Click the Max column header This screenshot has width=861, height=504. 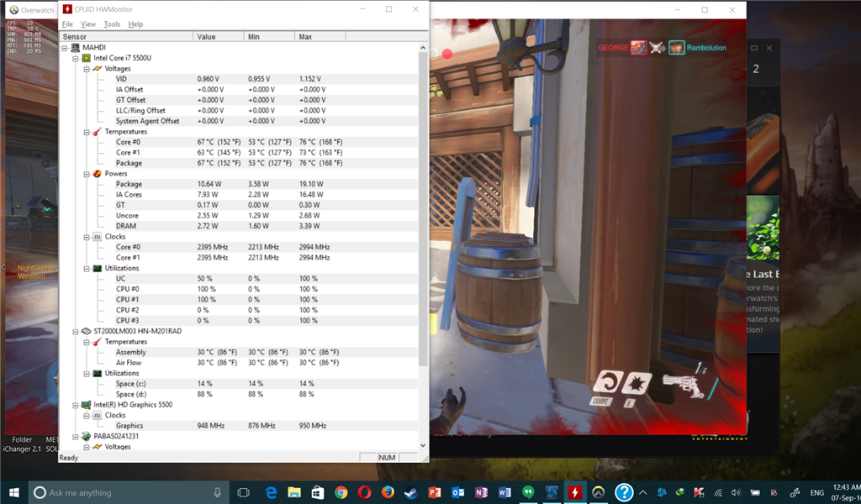[320, 37]
